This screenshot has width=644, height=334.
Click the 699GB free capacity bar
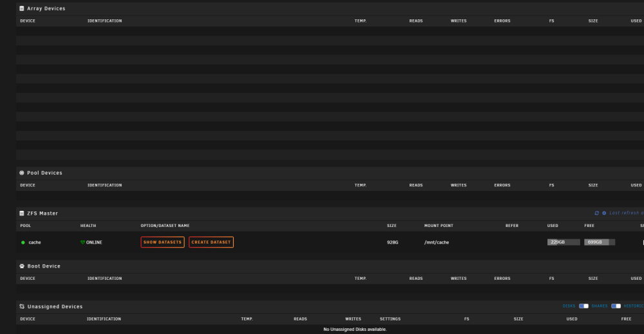600,242
